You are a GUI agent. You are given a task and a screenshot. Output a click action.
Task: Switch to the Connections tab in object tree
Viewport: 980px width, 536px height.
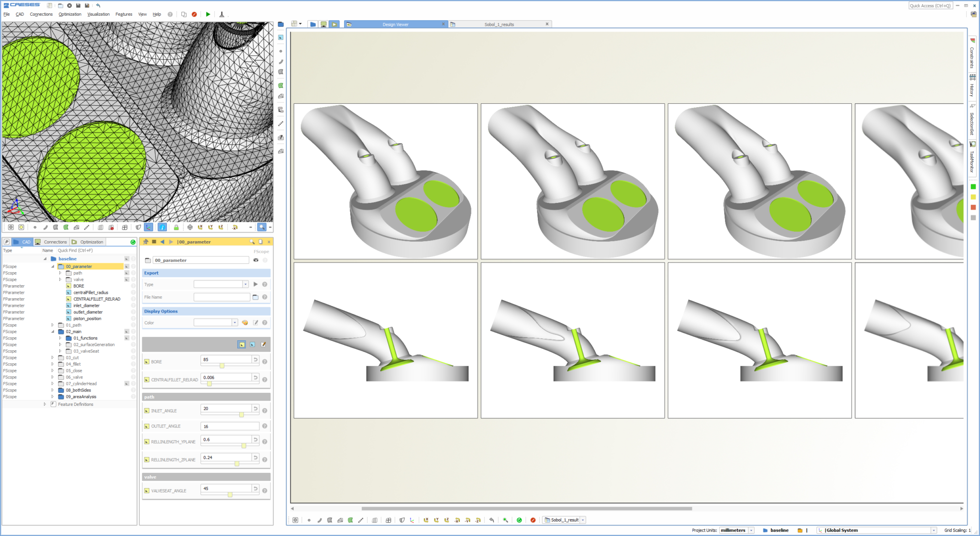[x=52, y=242]
